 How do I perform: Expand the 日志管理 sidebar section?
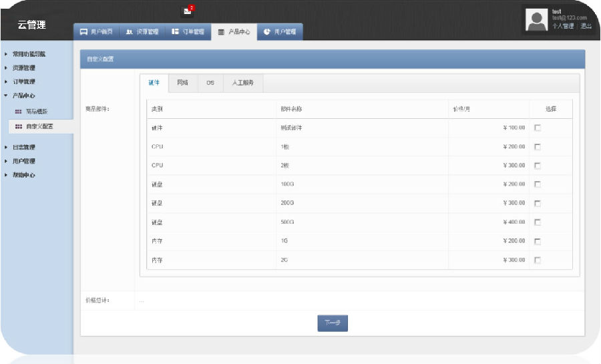(23, 147)
